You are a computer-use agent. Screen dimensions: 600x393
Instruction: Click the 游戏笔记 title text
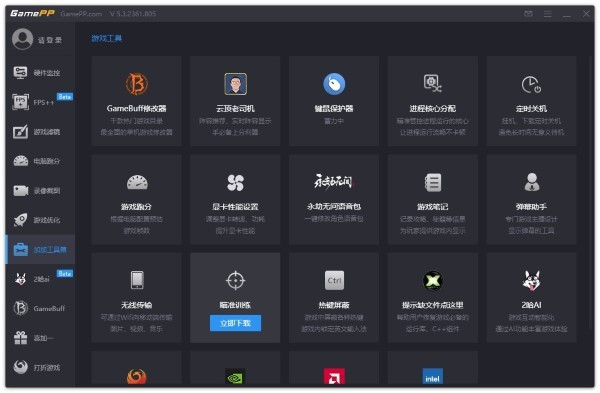pos(433,207)
